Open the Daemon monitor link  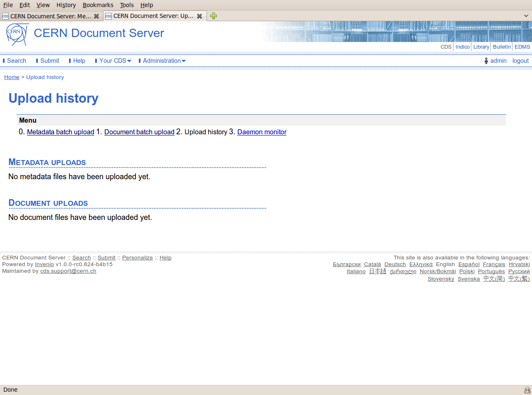click(x=262, y=132)
